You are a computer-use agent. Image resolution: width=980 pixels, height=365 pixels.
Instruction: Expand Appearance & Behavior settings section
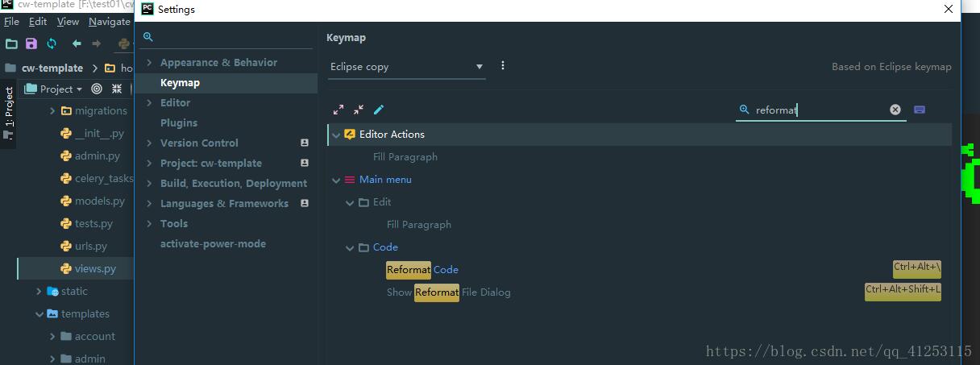pyautogui.click(x=149, y=62)
